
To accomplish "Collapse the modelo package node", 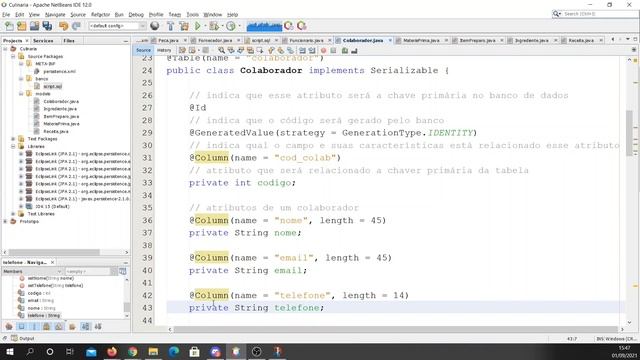I will point(21,94).
